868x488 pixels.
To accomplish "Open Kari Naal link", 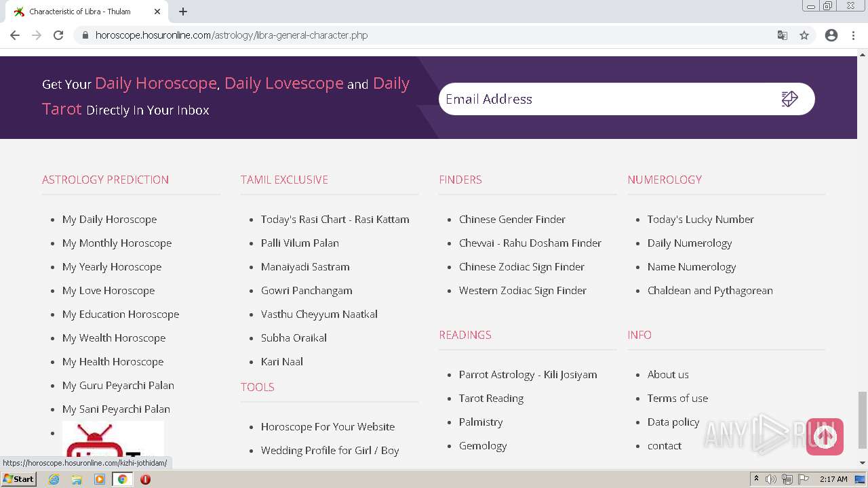I will (x=282, y=361).
